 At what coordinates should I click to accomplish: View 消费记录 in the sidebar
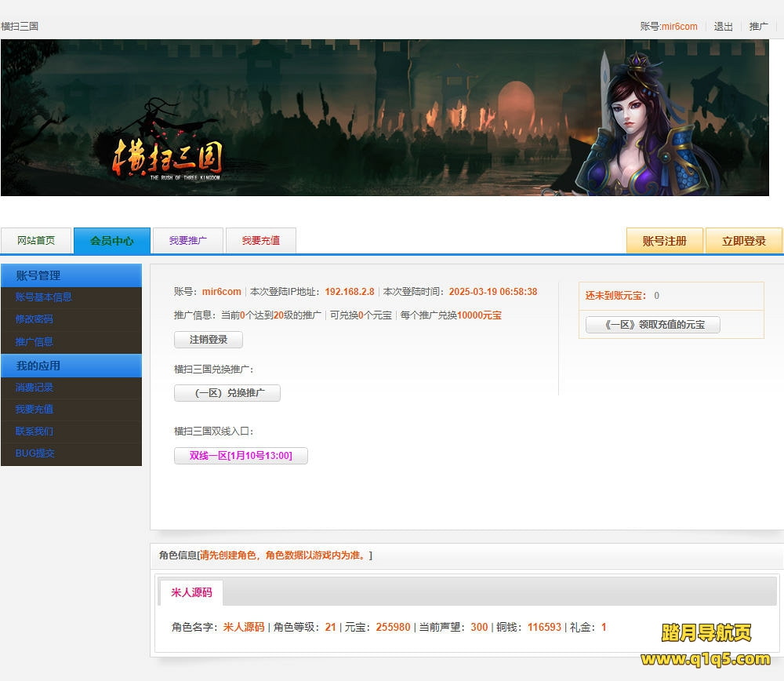coord(34,388)
